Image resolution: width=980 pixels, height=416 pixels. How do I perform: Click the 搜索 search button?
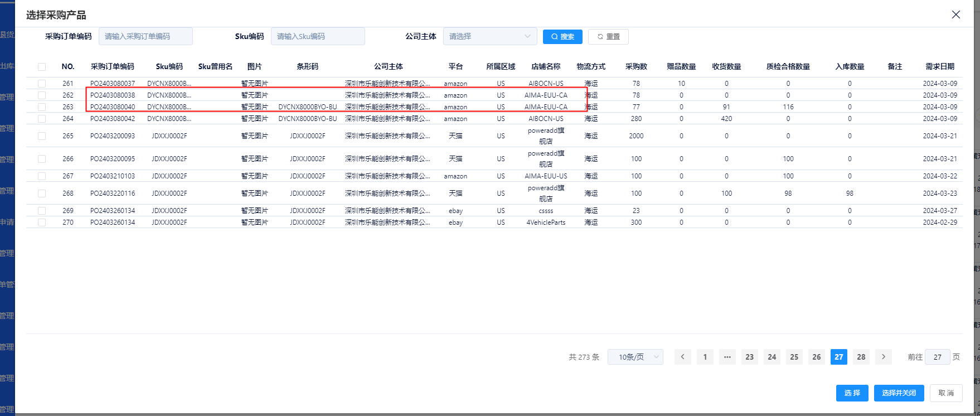pos(562,37)
